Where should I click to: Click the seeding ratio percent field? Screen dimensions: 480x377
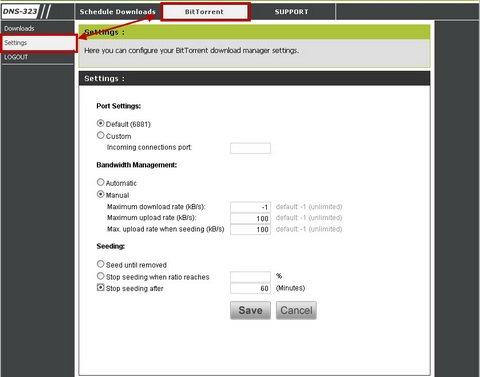250,277
